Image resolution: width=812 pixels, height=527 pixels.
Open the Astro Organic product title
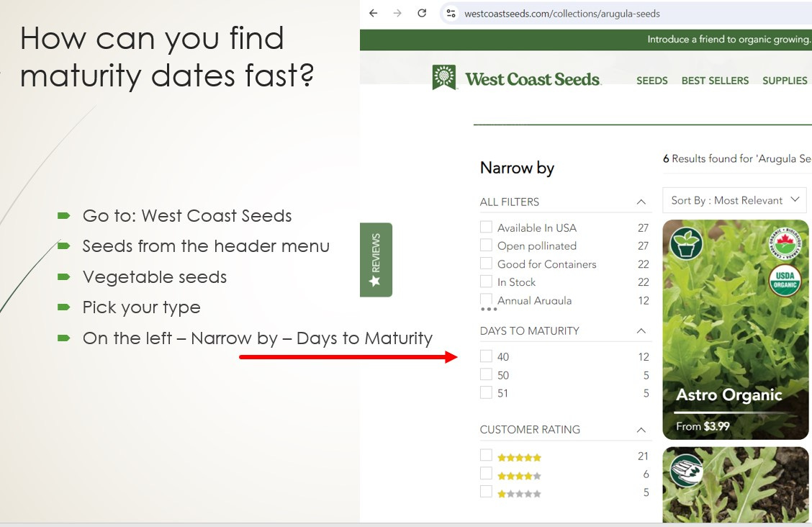tap(729, 395)
